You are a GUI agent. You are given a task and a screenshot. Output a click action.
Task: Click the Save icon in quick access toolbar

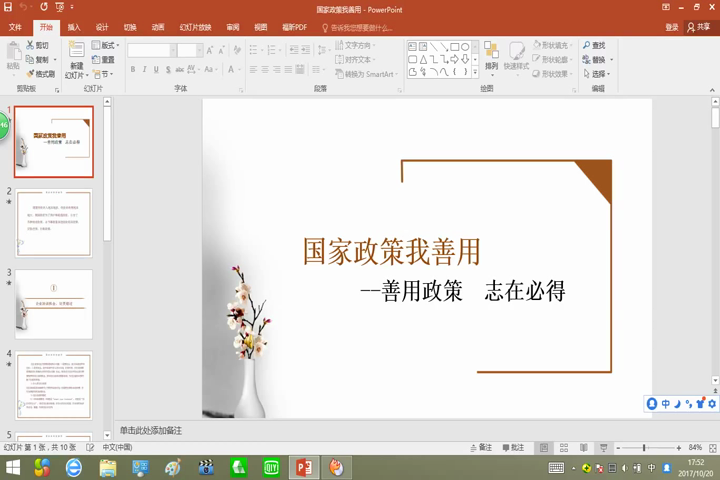(x=9, y=7)
